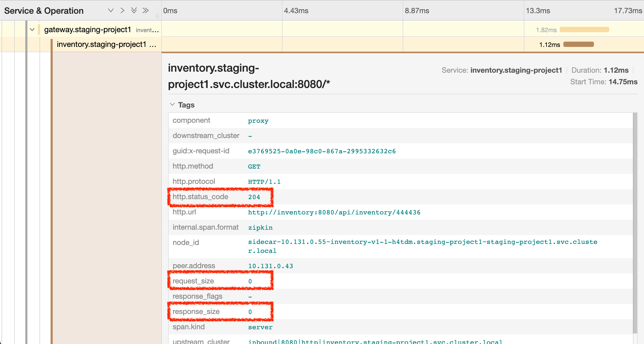The width and height of the screenshot is (644, 344).
Task: Click the double down-chevron expand-all icon
Action: point(134,11)
